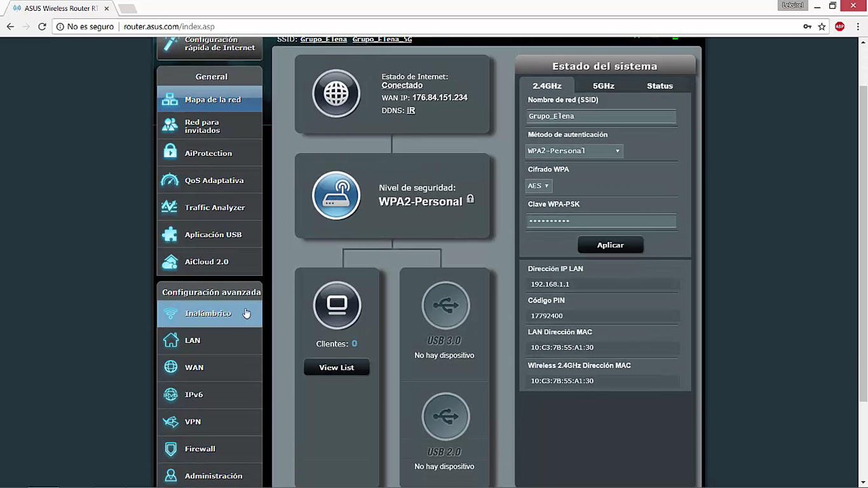
Task: Click the Nombre de red SSID field
Action: click(601, 116)
